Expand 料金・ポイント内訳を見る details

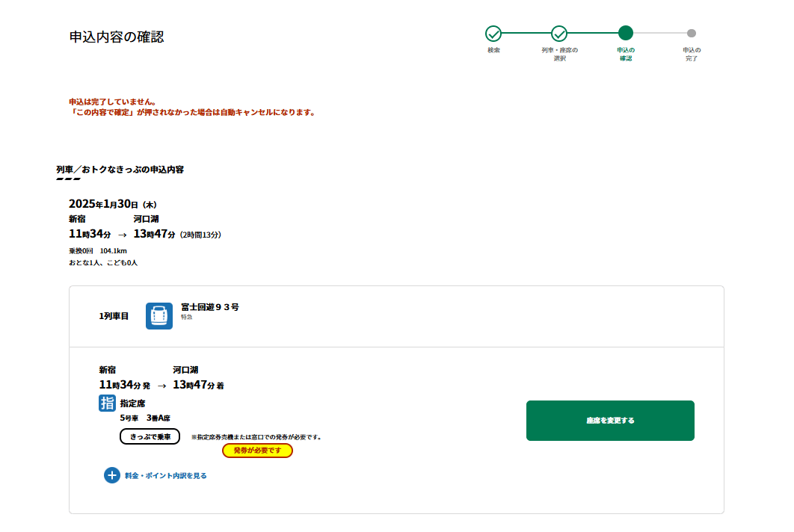165,475
